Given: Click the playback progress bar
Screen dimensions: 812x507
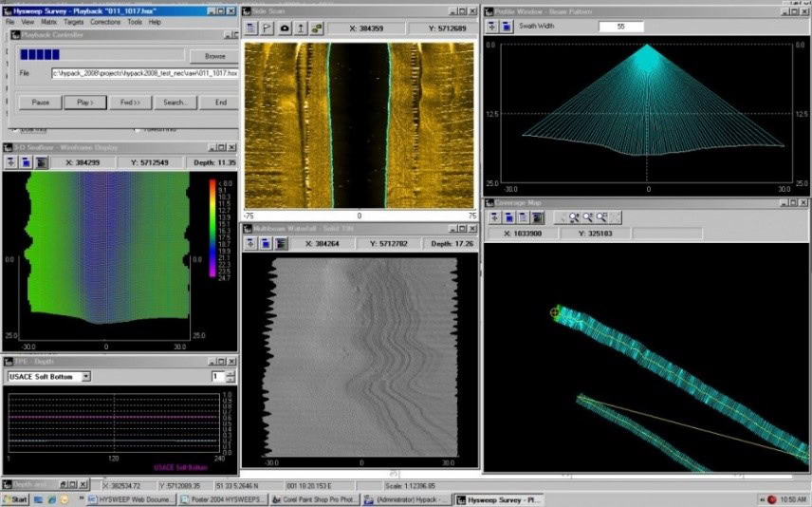Looking at the screenshot, I should pyautogui.click(x=101, y=54).
